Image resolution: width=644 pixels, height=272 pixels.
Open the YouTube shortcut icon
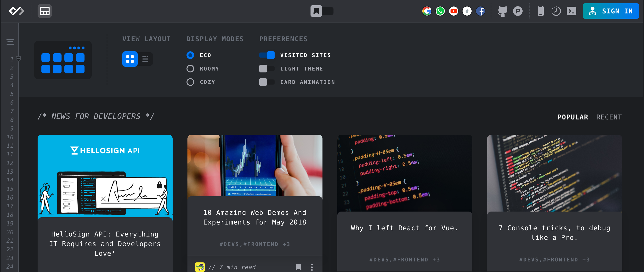(453, 11)
